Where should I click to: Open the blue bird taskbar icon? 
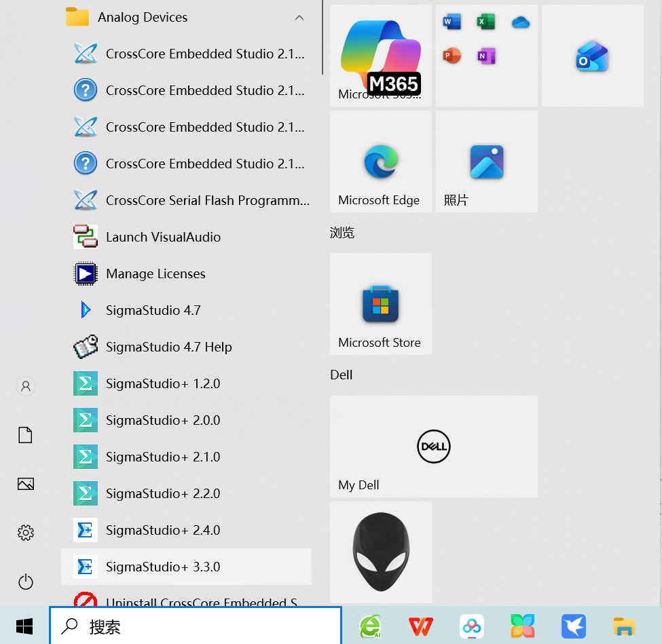tap(573, 626)
